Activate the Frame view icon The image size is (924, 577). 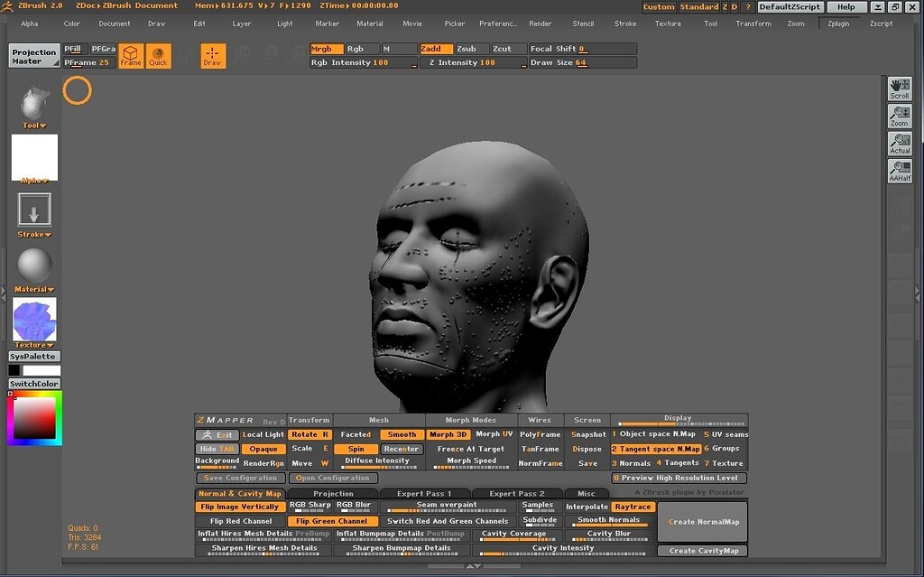(x=131, y=55)
